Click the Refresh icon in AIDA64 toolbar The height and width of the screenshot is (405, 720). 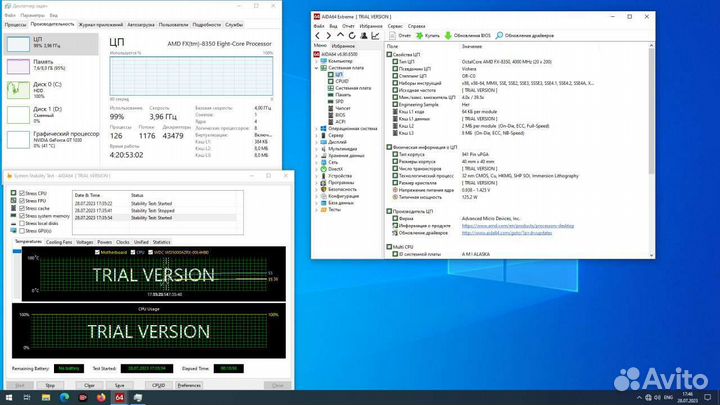[x=350, y=35]
